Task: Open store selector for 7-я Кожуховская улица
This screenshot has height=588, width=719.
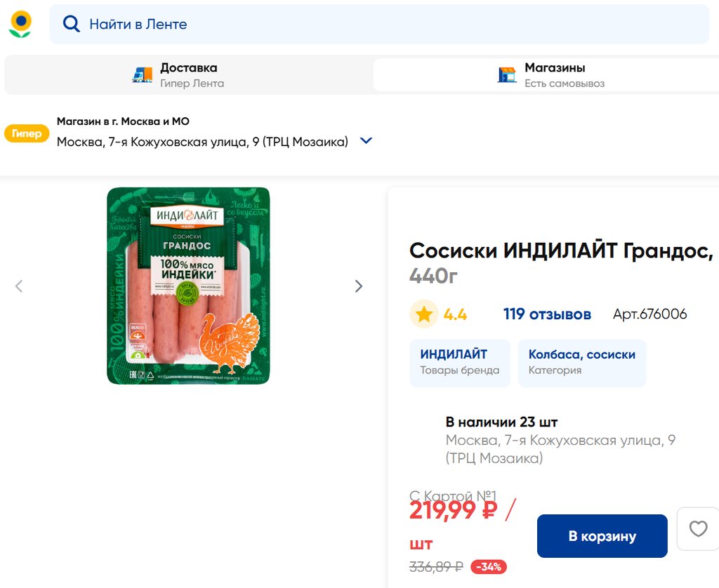Action: pos(202,142)
